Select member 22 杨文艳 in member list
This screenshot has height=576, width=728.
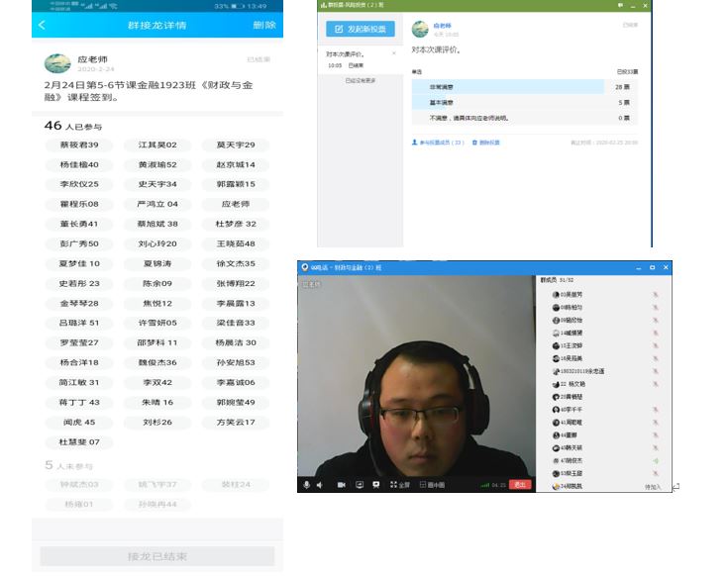coord(576,384)
